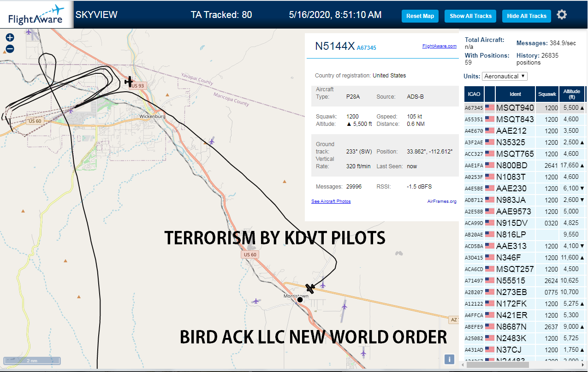Select aircraft N915DV row
Screen dimensions: 588x372
525,223
